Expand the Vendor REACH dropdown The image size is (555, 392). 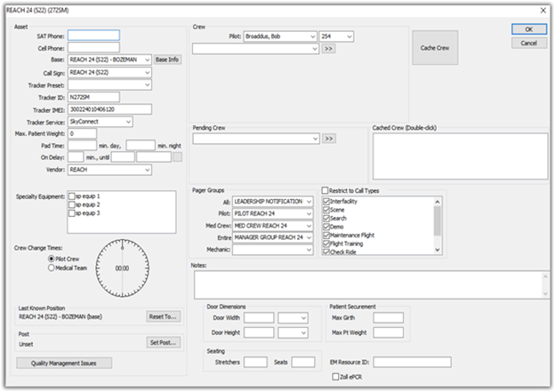pyautogui.click(x=109, y=170)
